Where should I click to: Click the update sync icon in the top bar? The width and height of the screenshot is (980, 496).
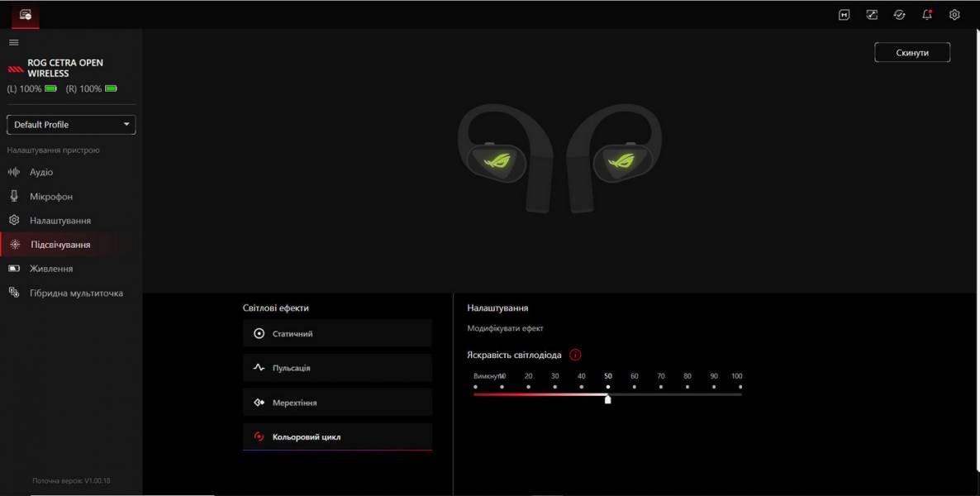(899, 14)
